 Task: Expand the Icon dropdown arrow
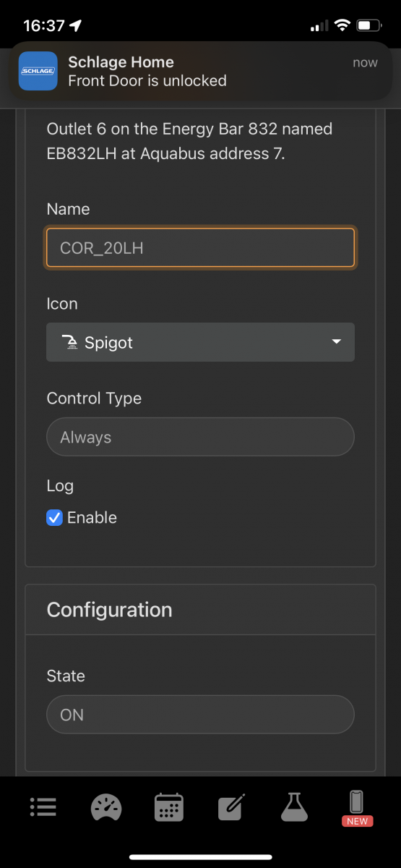click(x=336, y=341)
